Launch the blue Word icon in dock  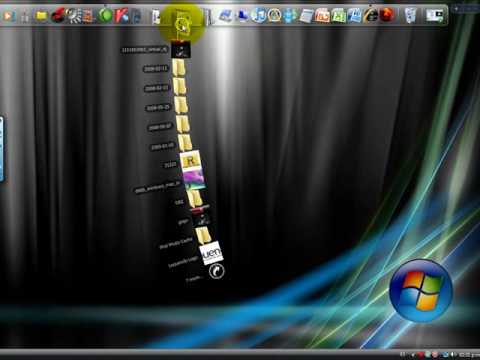[354, 16]
